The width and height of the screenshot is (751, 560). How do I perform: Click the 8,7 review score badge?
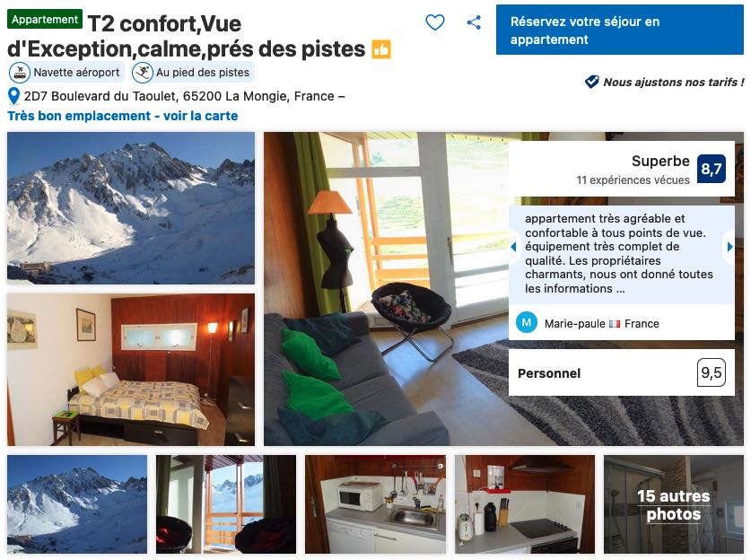[x=711, y=169]
